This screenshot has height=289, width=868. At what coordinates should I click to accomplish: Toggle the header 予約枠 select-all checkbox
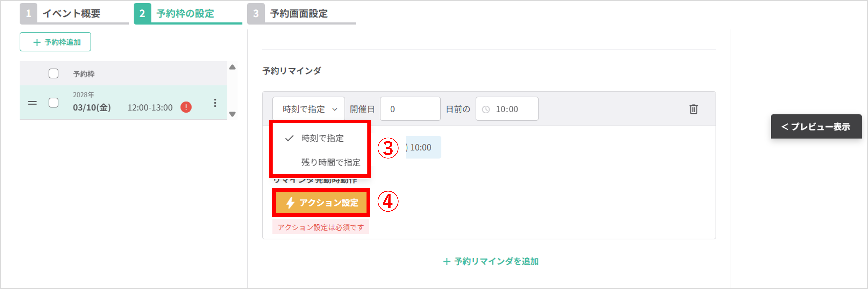[x=53, y=74]
